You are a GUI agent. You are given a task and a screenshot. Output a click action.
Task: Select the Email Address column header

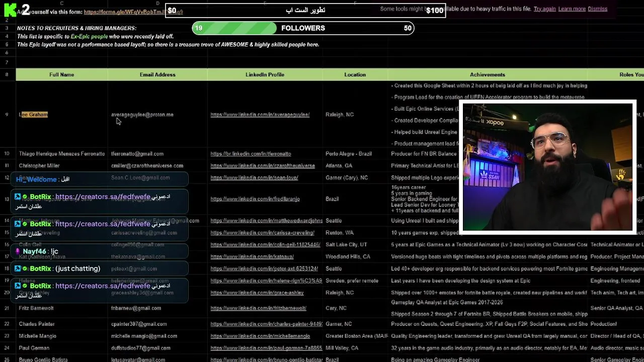[x=157, y=74]
